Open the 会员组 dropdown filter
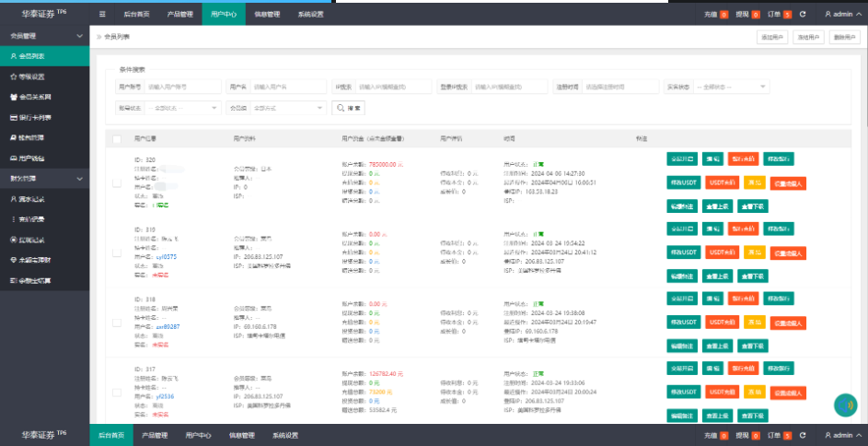868x446 pixels. [288, 108]
